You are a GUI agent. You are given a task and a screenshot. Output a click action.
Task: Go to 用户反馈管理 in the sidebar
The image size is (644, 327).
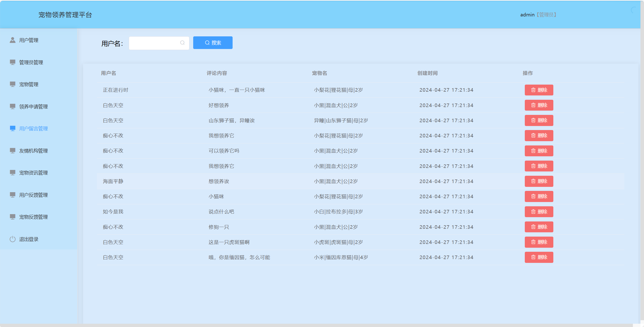[33, 195]
